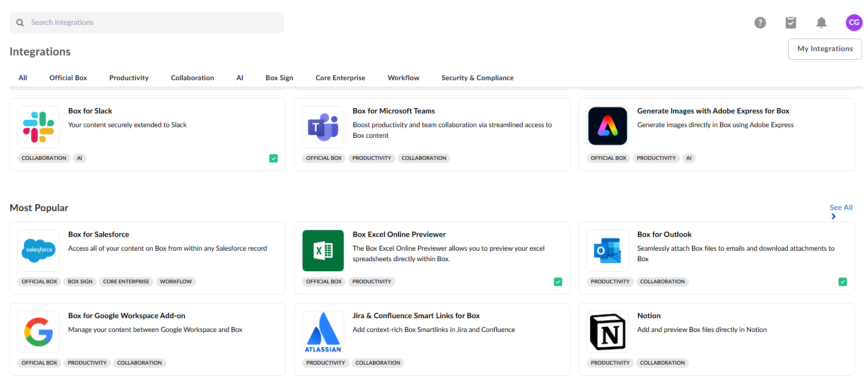Open the CG account avatar

pyautogui.click(x=854, y=23)
